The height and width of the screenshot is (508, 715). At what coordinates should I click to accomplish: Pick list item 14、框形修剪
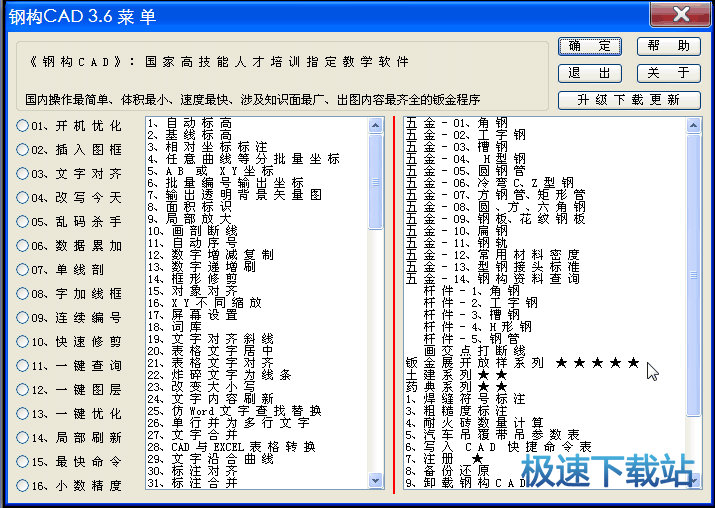192,279
